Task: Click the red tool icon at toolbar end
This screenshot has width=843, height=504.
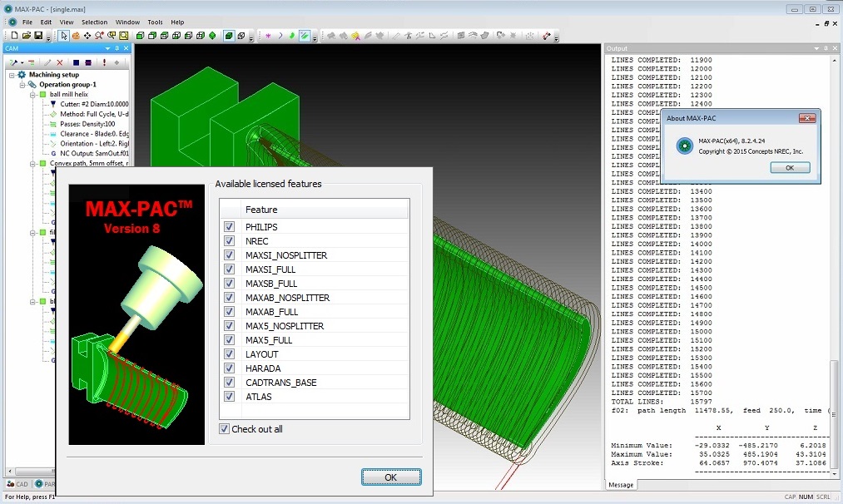Action: 547,36
